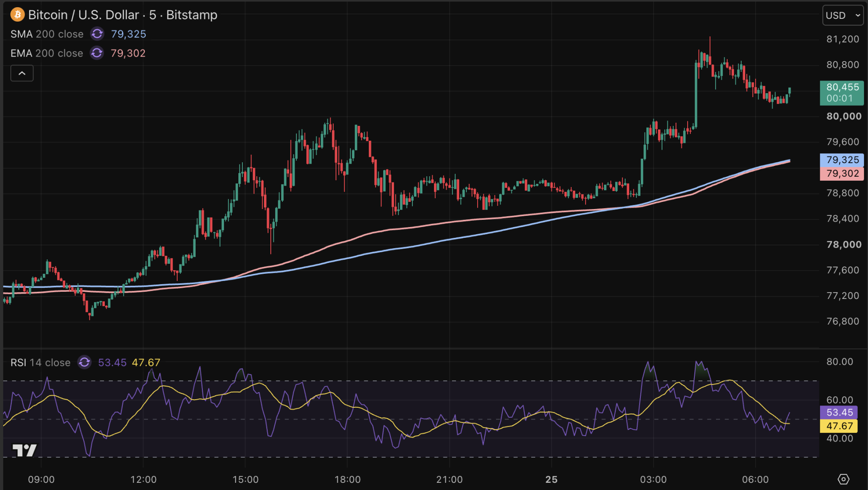Click the date 25 time axis label

tap(551, 480)
